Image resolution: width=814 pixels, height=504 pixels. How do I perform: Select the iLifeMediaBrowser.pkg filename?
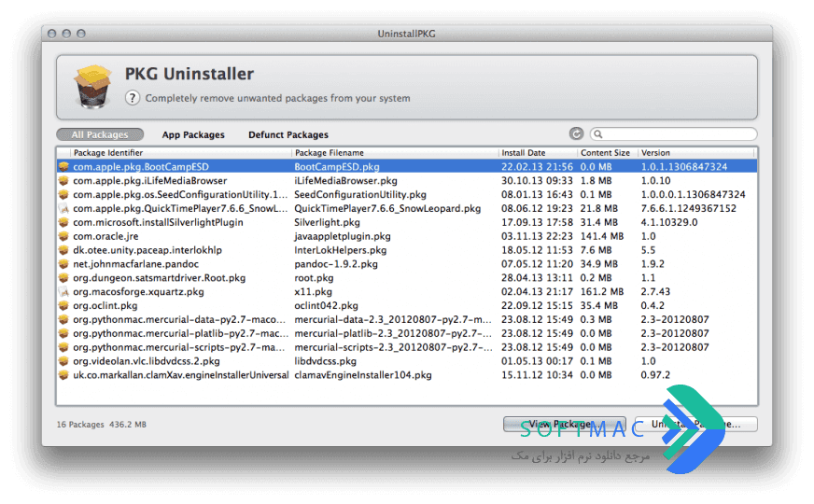(345, 181)
